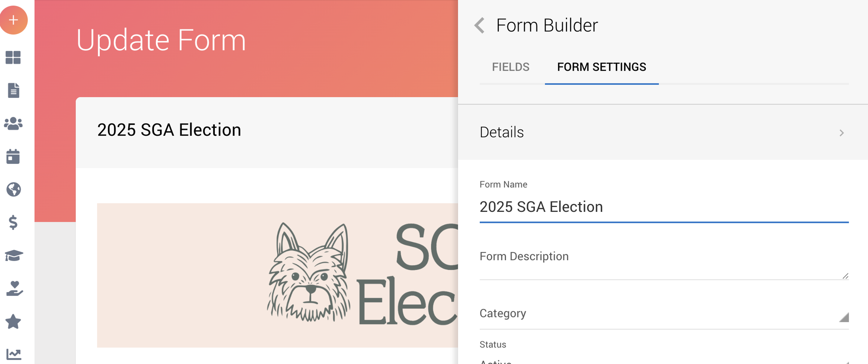Open the globe icon in sidebar

coord(13,189)
